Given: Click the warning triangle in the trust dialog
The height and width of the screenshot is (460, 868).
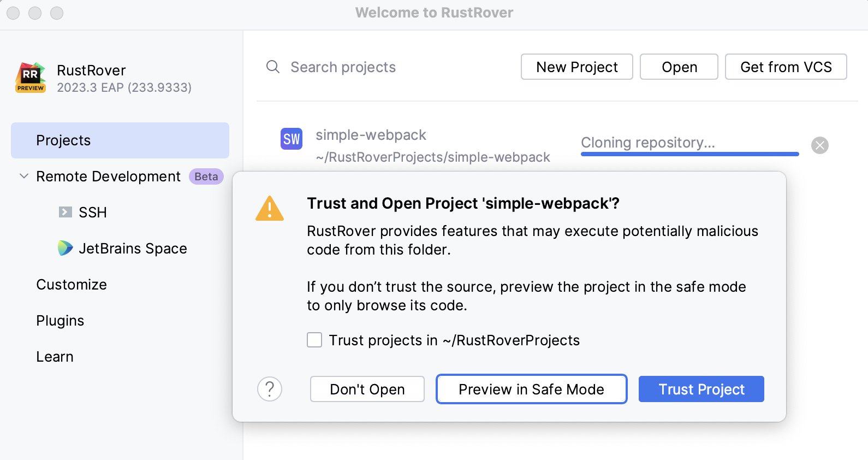Looking at the screenshot, I should click(x=269, y=209).
